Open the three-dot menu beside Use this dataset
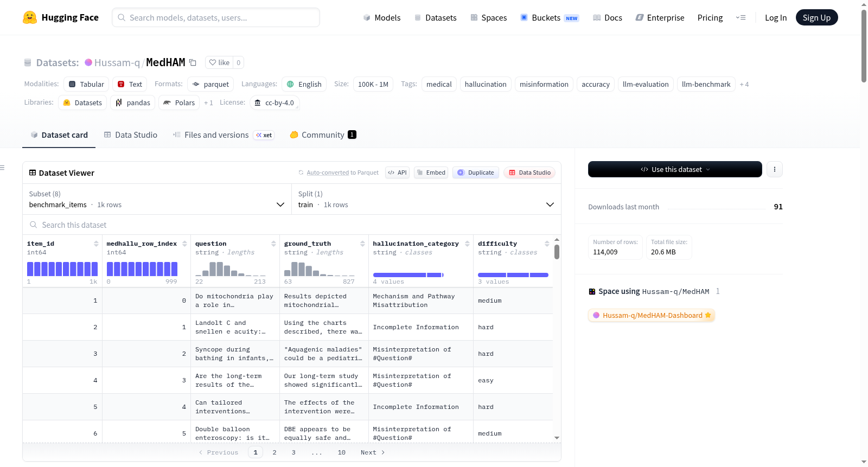The width and height of the screenshot is (868, 467). coord(775,169)
